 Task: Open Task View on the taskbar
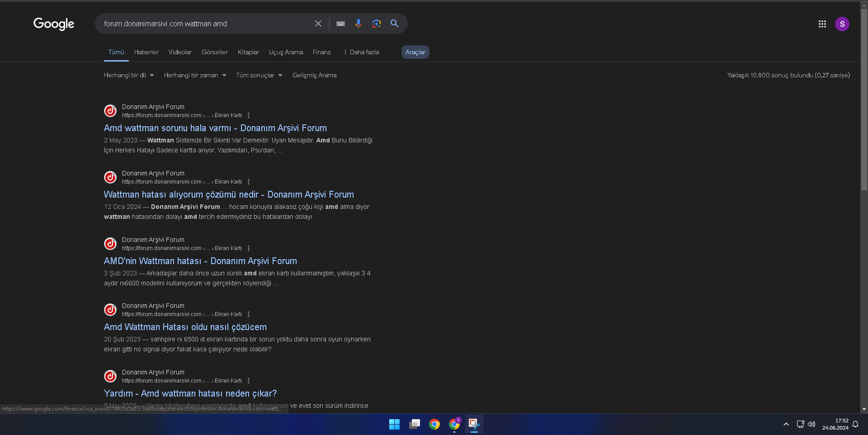click(415, 424)
